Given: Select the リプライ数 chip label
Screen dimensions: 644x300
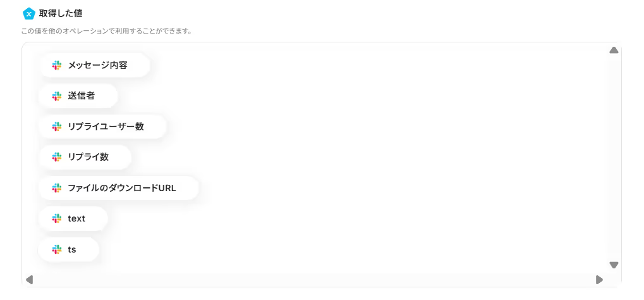Looking at the screenshot, I should point(88,157).
